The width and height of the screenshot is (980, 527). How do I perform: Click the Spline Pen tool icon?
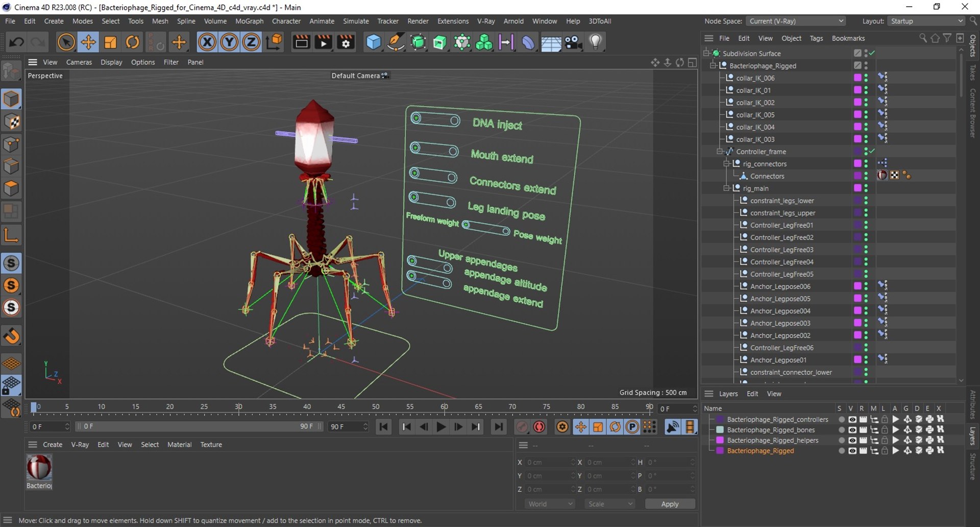click(x=396, y=42)
